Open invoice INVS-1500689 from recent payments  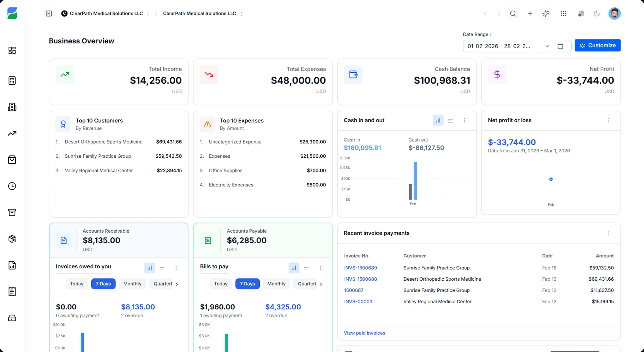(x=360, y=267)
